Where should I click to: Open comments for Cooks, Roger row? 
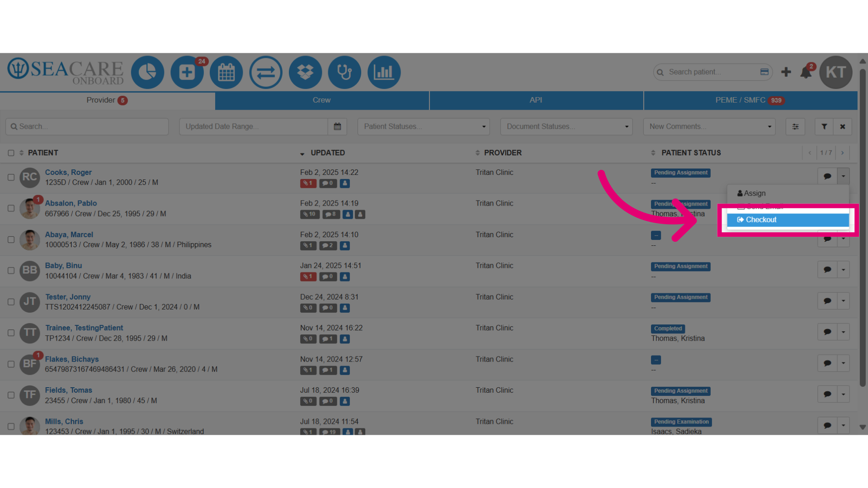tap(827, 176)
